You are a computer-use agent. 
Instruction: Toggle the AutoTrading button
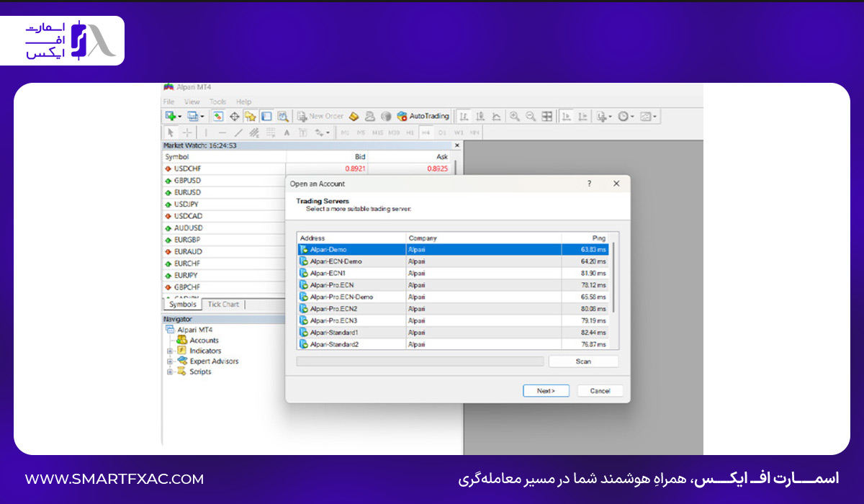[423, 116]
